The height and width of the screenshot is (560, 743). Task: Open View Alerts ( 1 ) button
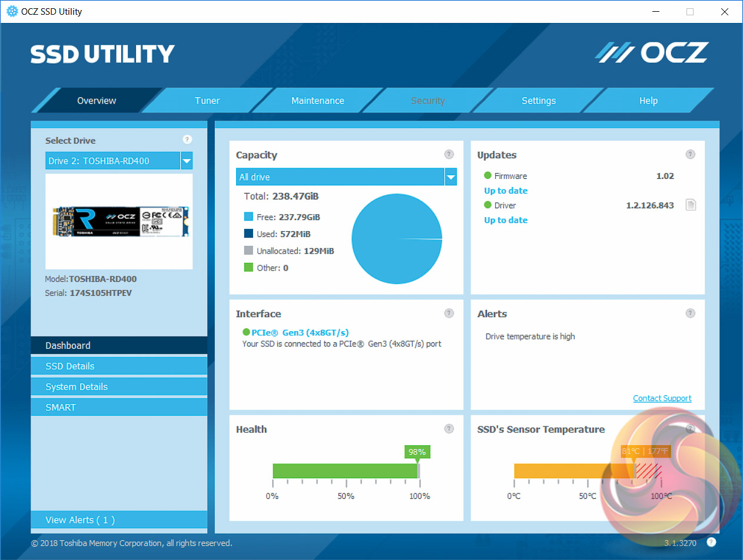point(119,520)
